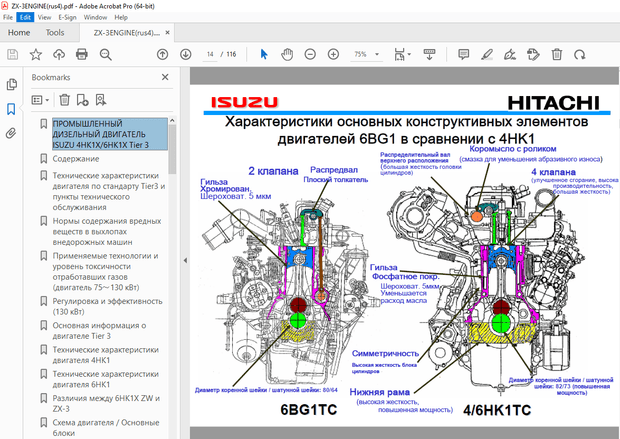Find the current bookmark

pyautogui.click(x=101, y=100)
